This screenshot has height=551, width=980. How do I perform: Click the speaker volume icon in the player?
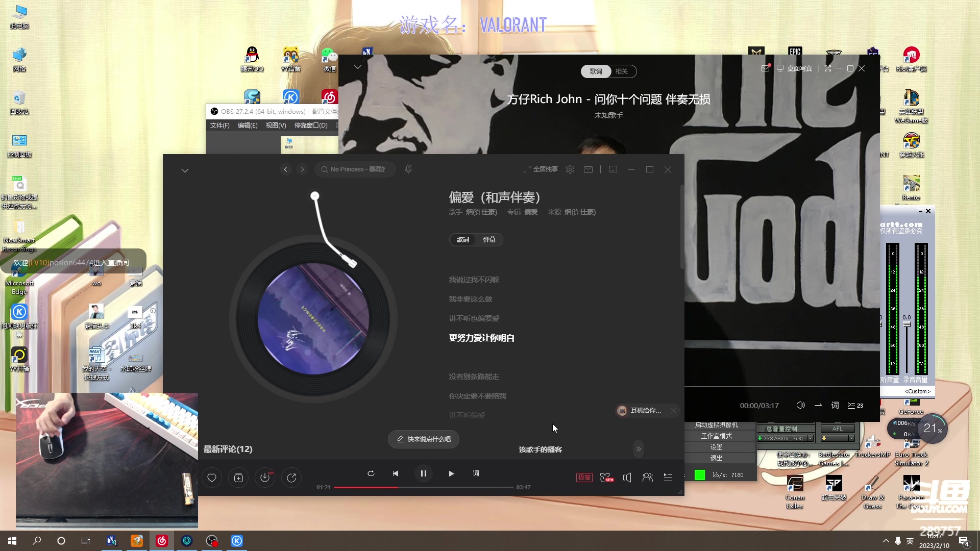click(x=627, y=478)
